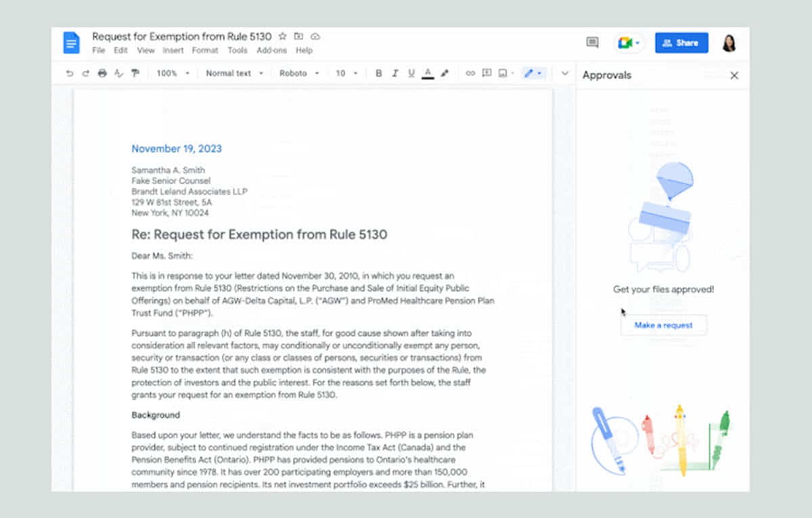Add a comment from toolbar
812x518 pixels.
coord(487,73)
